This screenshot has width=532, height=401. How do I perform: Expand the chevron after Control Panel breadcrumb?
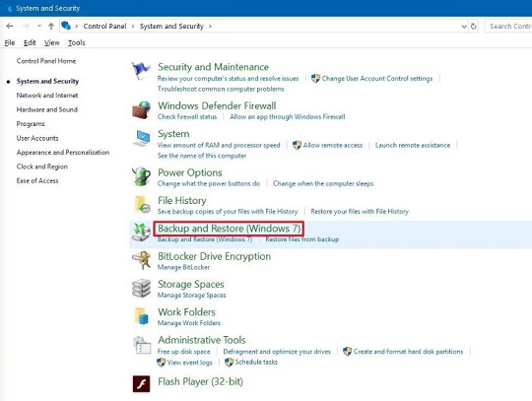pos(133,27)
